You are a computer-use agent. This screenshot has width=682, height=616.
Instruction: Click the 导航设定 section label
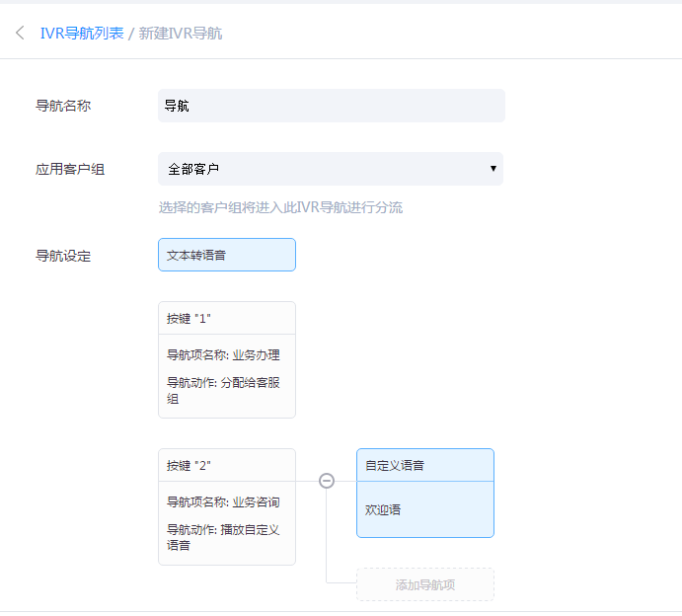pos(63,256)
